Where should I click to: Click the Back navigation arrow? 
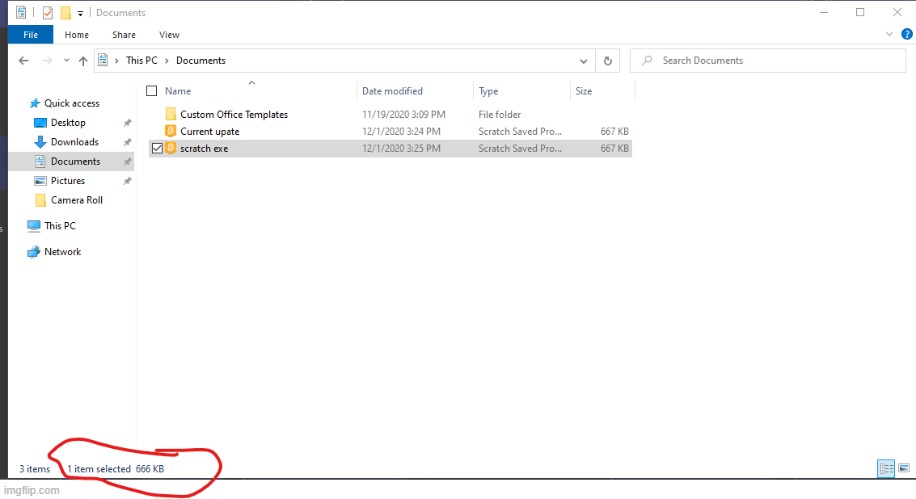click(x=25, y=61)
